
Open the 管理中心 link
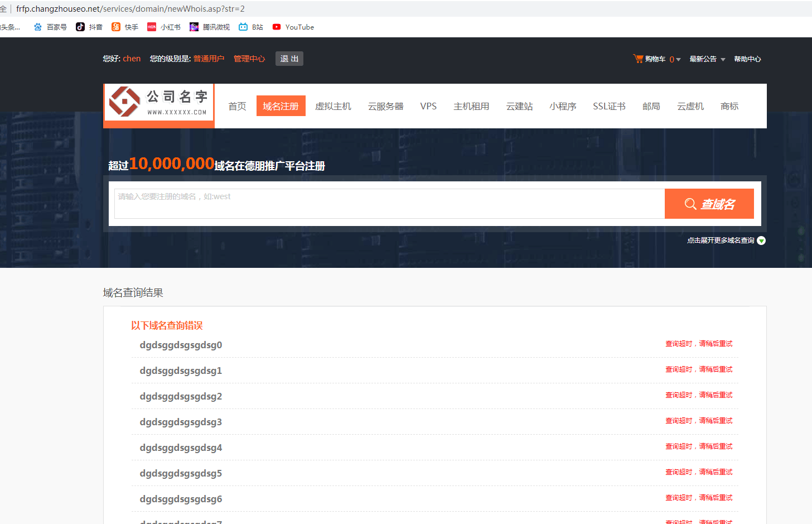tap(249, 59)
